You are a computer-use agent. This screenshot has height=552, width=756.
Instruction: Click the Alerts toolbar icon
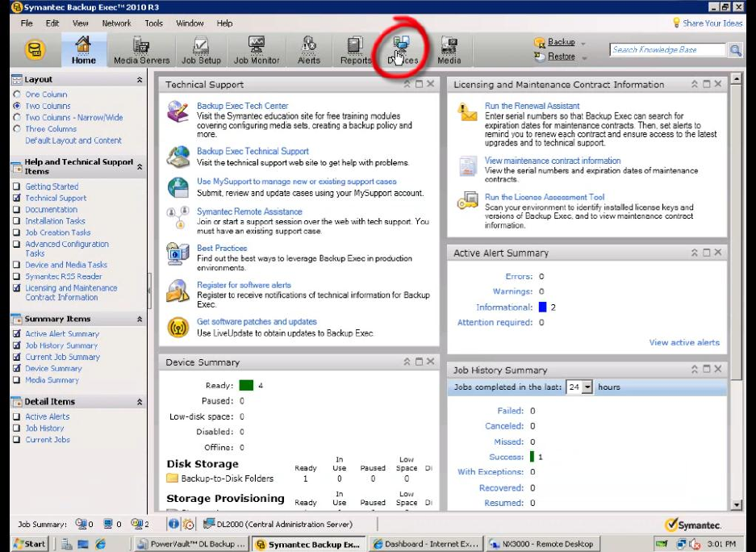(x=309, y=50)
